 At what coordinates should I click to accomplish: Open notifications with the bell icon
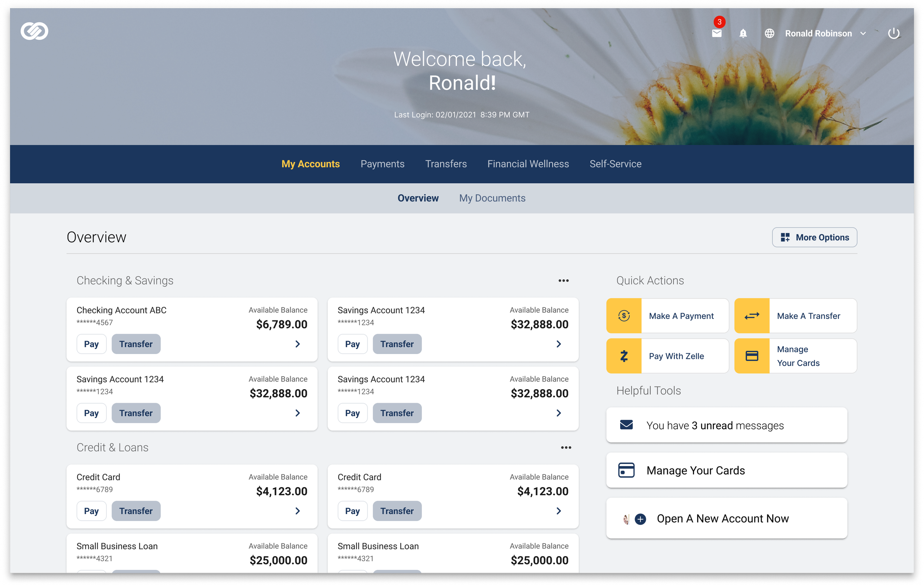(743, 33)
